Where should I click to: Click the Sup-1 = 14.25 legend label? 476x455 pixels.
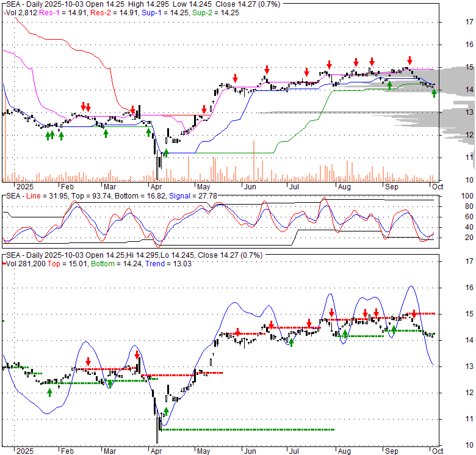pos(165,13)
